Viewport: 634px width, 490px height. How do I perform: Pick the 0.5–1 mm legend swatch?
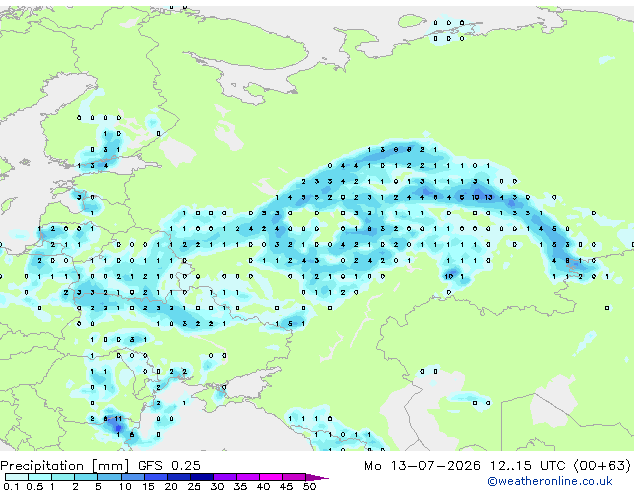tap(40, 477)
